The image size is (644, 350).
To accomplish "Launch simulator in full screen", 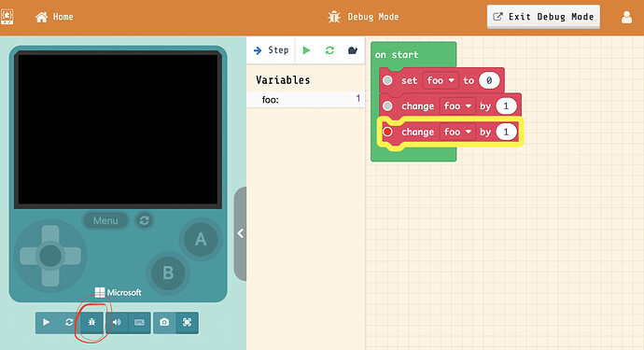I will pyautogui.click(x=187, y=323).
